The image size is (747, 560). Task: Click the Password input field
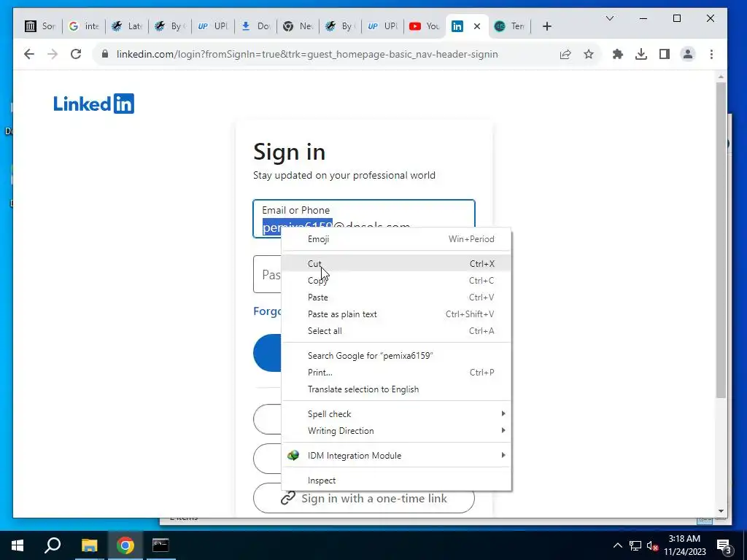[267, 274]
